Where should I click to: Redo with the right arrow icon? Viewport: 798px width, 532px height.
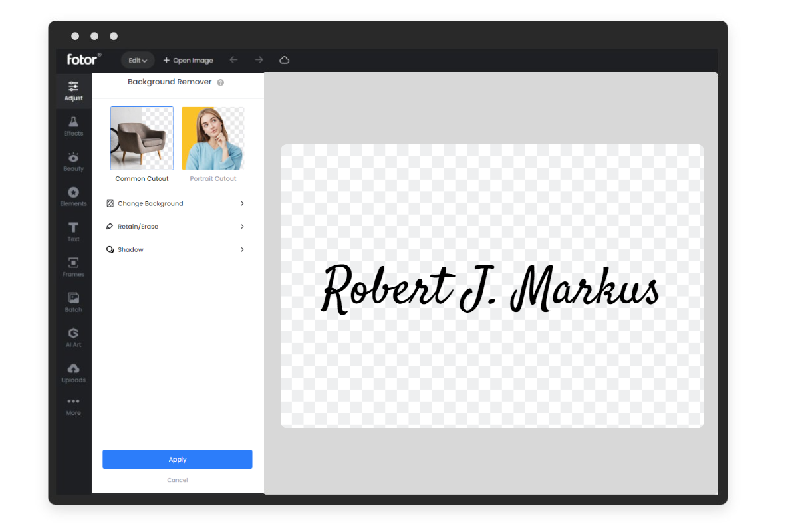click(x=259, y=60)
